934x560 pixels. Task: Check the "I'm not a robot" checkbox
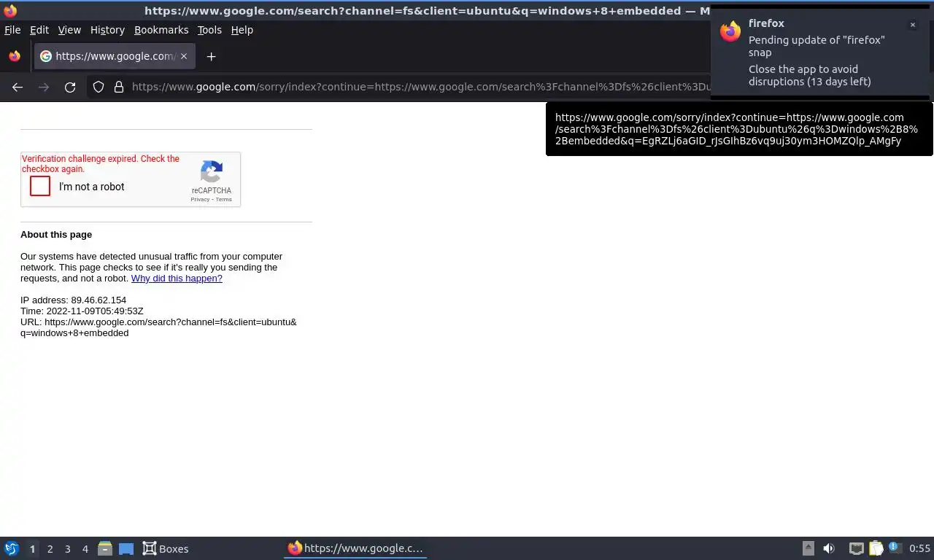point(40,187)
